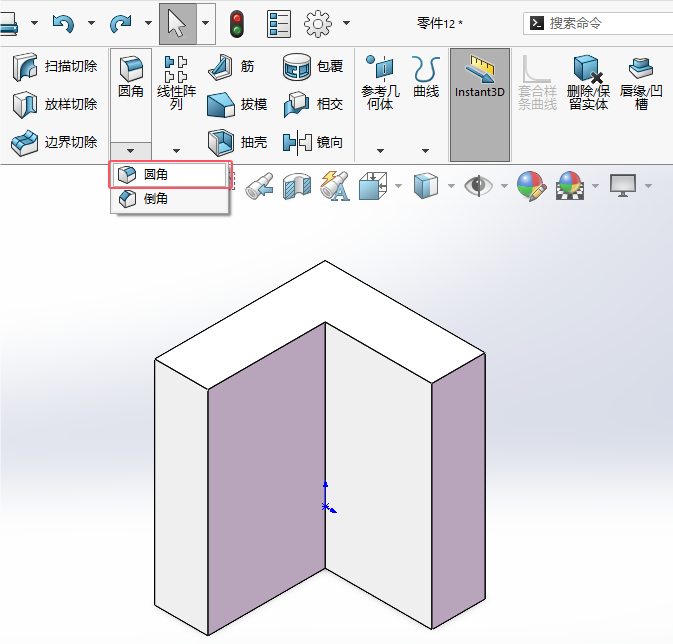Select the Draft (拔模) tool
673x644 pixels.
coord(237,104)
